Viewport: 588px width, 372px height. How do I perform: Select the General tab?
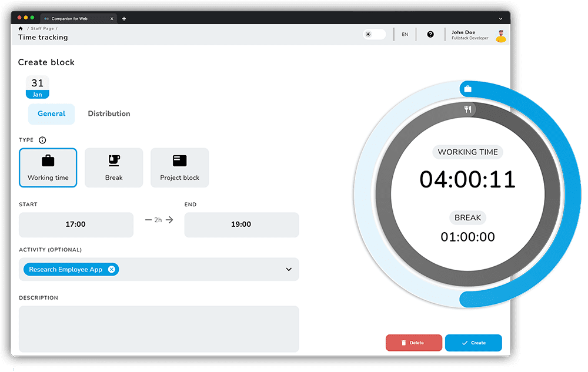click(x=51, y=113)
